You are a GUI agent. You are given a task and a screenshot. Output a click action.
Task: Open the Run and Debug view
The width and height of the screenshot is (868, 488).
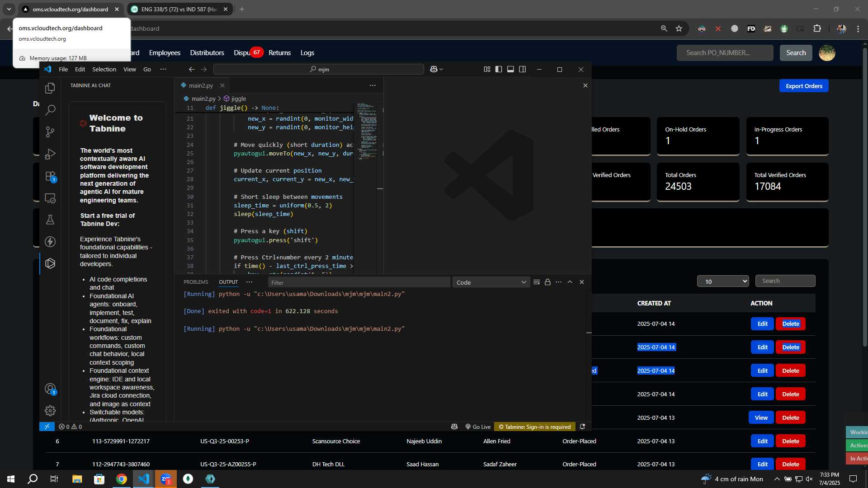coord(50,154)
